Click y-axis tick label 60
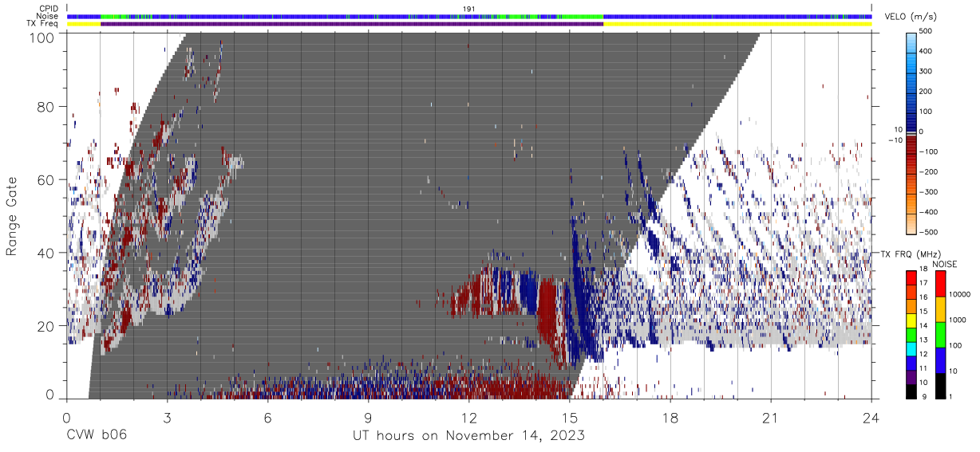 pos(47,180)
